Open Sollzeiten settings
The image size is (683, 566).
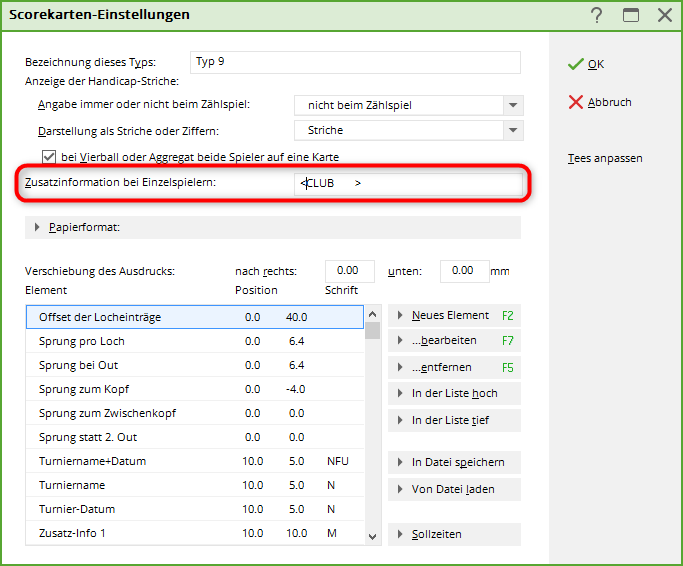click(x=453, y=534)
